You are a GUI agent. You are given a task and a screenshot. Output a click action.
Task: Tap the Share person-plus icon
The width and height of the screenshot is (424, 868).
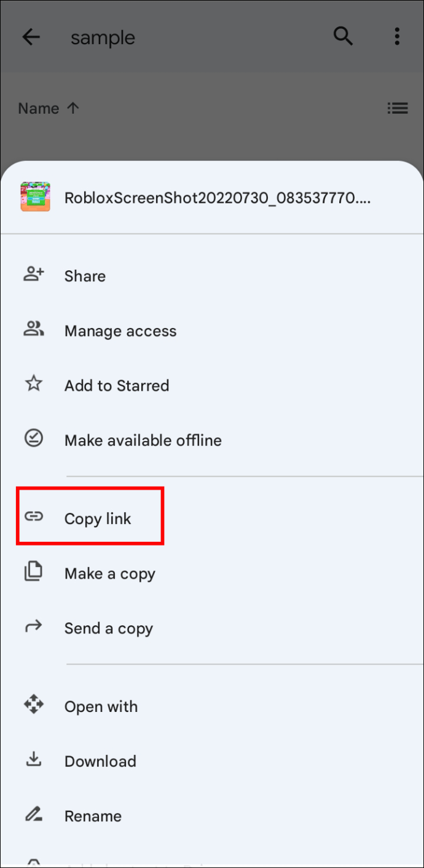(34, 275)
